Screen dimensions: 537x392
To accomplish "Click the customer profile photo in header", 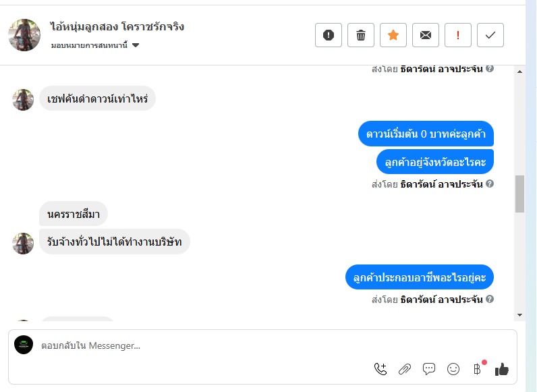I will pyautogui.click(x=25, y=34).
